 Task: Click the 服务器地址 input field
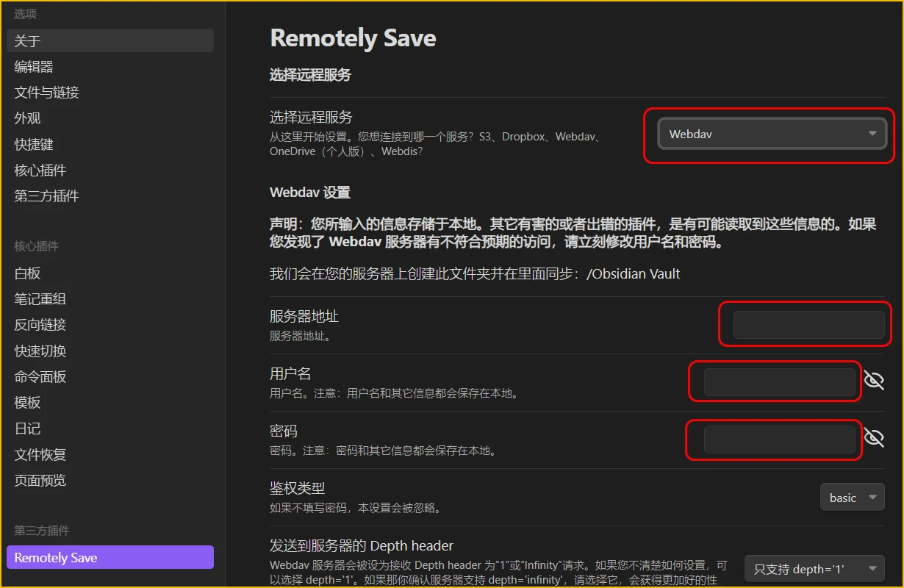(809, 325)
